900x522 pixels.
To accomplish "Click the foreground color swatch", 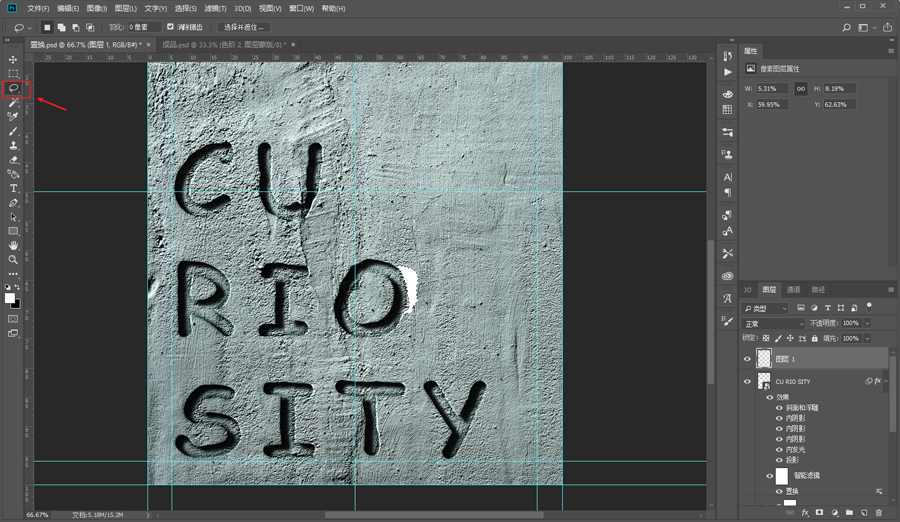I will 10,298.
